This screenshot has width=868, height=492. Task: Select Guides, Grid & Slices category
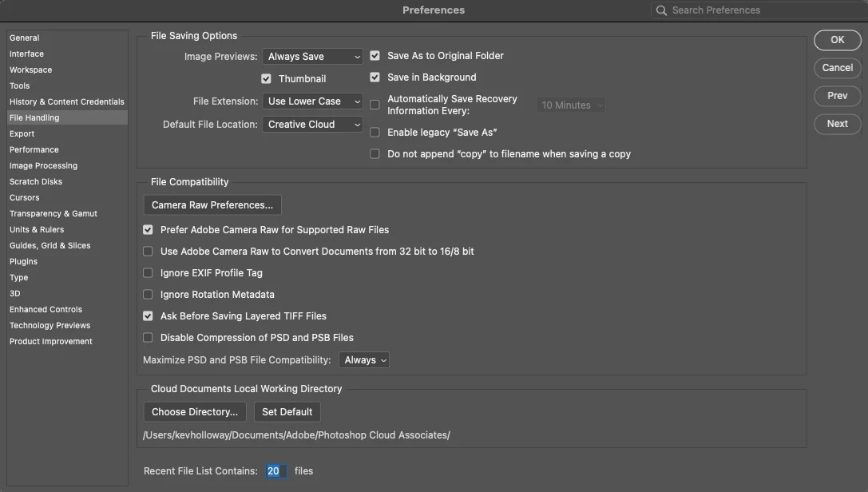[50, 245]
